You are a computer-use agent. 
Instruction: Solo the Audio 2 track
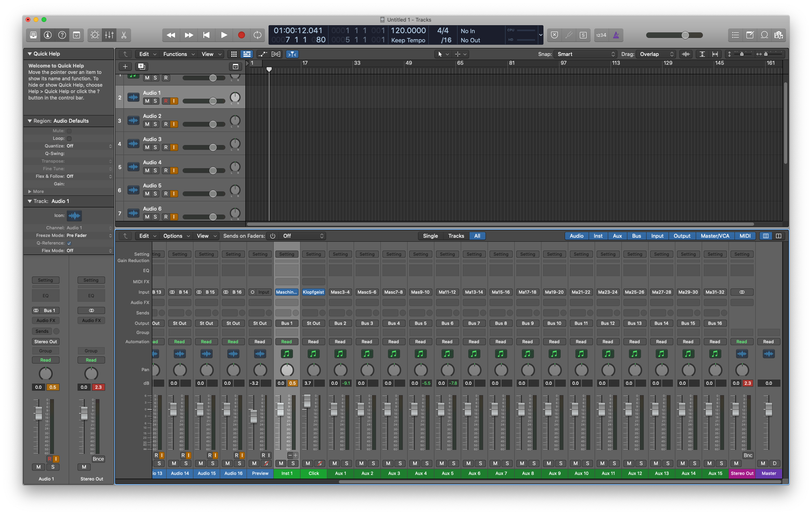[155, 124]
